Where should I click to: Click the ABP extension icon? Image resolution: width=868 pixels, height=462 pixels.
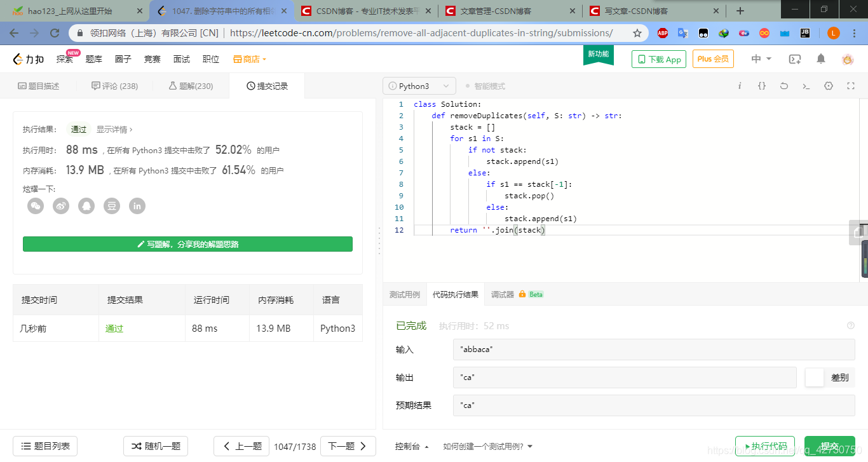[x=663, y=33]
